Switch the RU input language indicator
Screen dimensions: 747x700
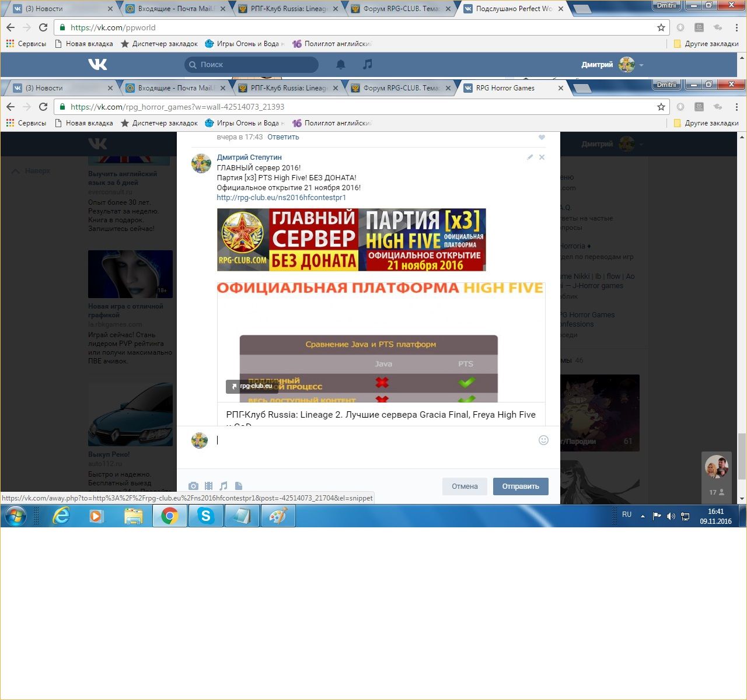pyautogui.click(x=627, y=514)
